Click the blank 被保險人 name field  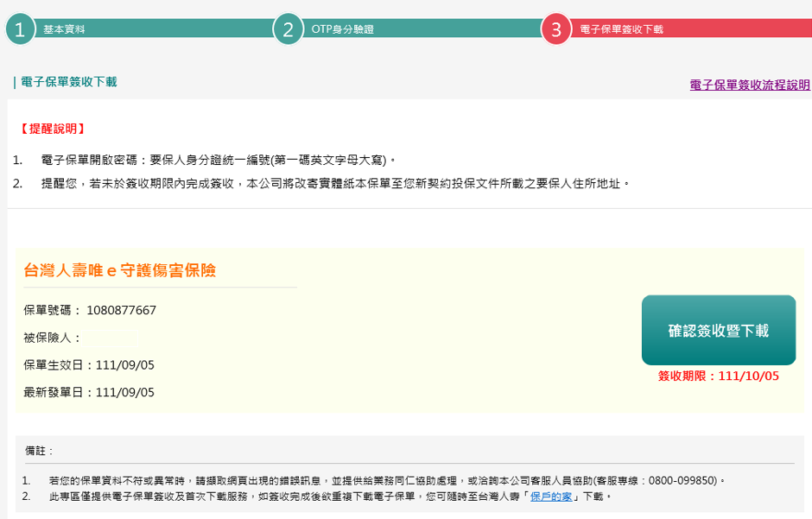[111, 338]
